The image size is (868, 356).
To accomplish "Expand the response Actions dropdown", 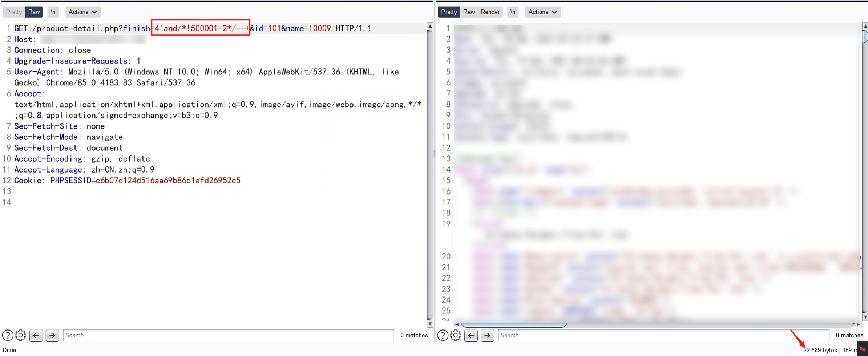I will (543, 12).
